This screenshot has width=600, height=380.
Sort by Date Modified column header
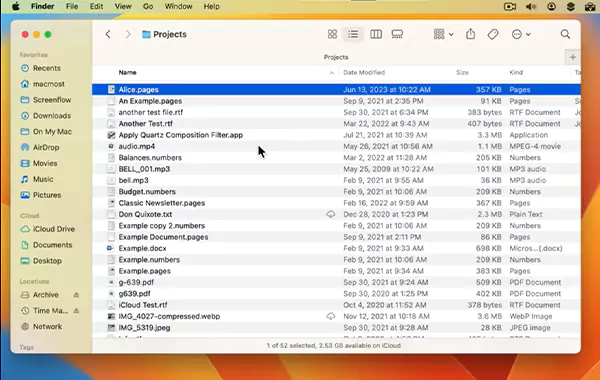point(364,72)
